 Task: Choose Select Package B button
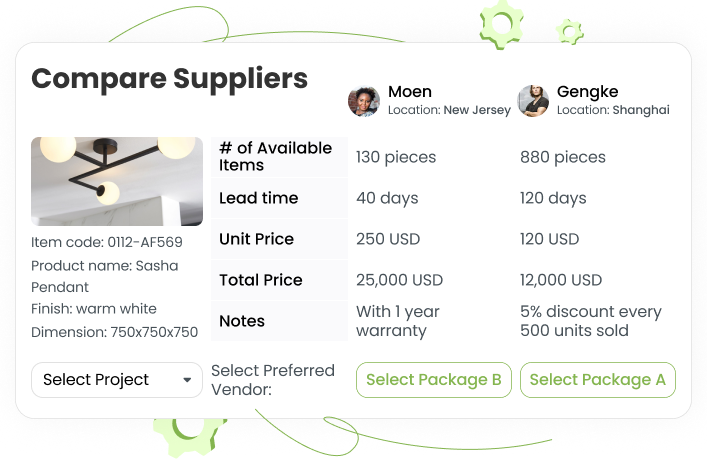pos(434,380)
